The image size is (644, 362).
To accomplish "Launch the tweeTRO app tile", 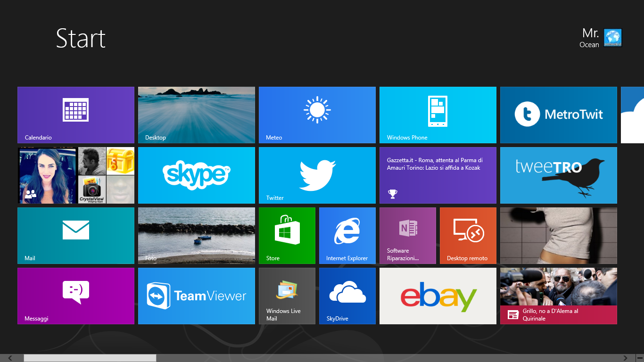I will 559,175.
